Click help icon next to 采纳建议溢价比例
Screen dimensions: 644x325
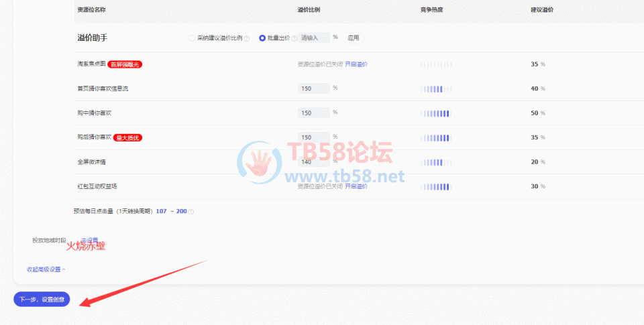point(247,38)
